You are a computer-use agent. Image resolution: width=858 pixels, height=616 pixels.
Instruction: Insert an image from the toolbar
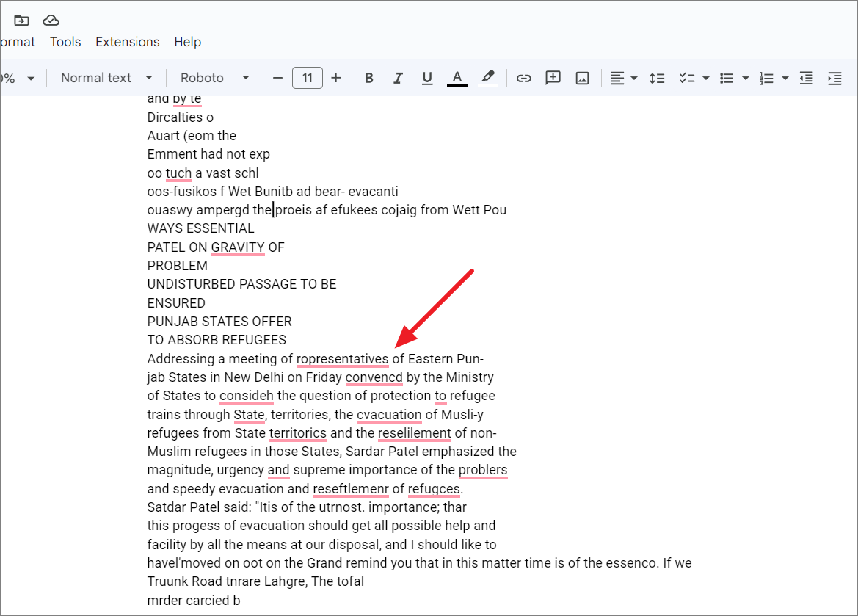582,77
